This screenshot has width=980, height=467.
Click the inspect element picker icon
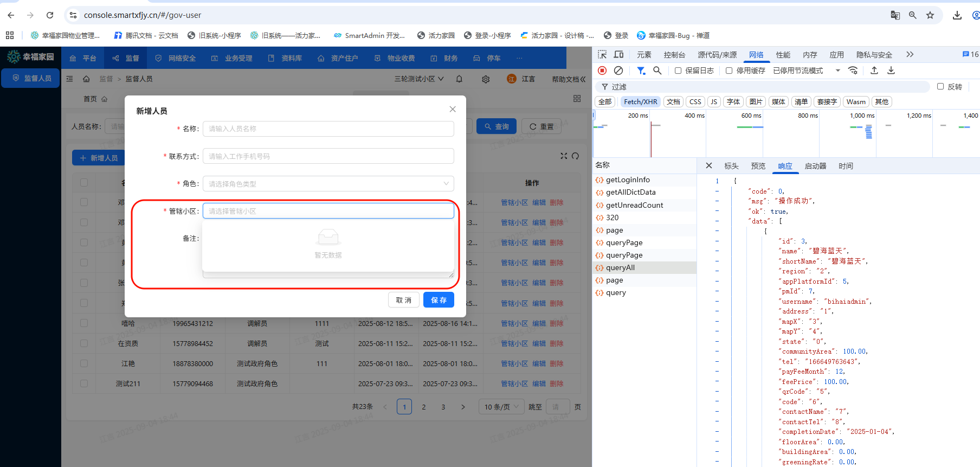coord(602,55)
